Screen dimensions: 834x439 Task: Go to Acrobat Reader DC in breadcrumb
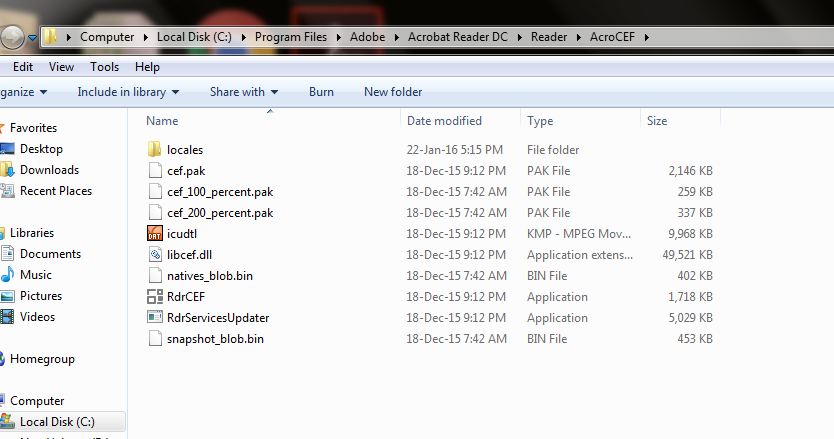(457, 37)
